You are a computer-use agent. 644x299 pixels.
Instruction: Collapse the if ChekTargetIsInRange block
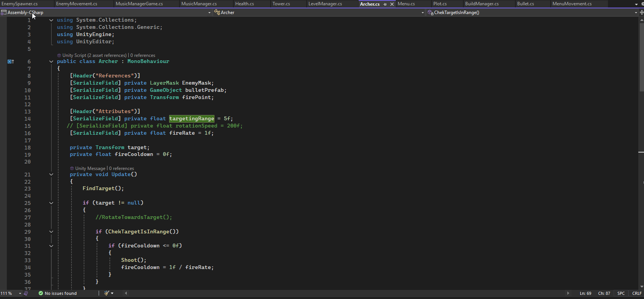click(x=51, y=232)
